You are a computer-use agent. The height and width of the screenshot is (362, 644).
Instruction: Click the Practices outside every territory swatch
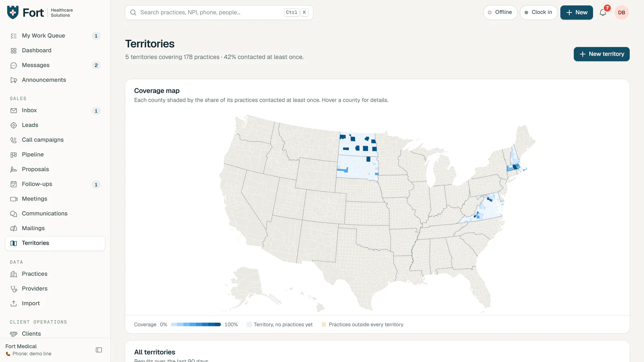tap(324, 325)
